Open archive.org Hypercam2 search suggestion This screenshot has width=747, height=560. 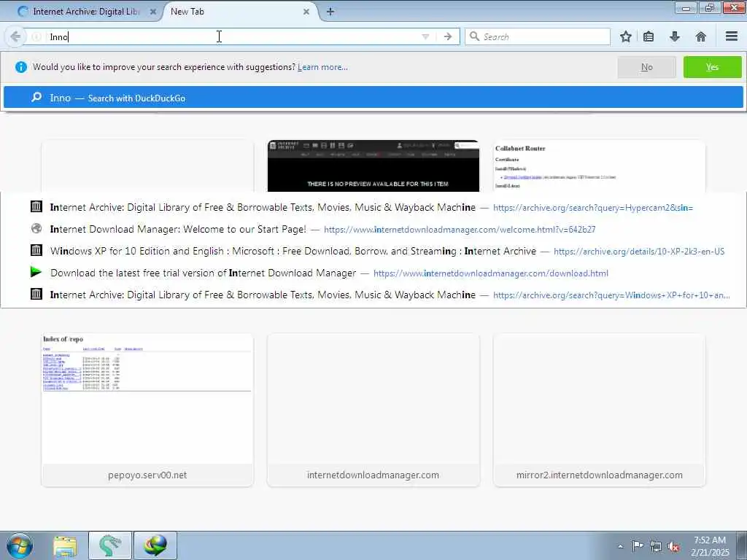(x=373, y=207)
